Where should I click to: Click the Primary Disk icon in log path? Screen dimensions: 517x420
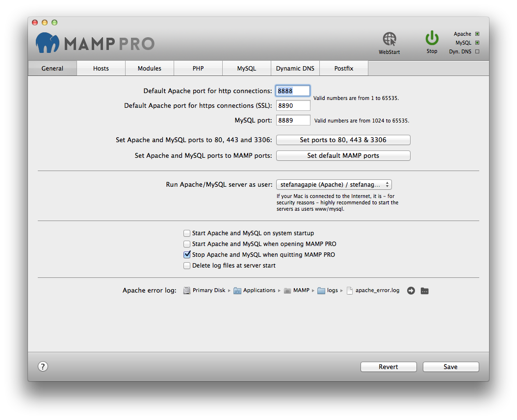pyautogui.click(x=186, y=290)
